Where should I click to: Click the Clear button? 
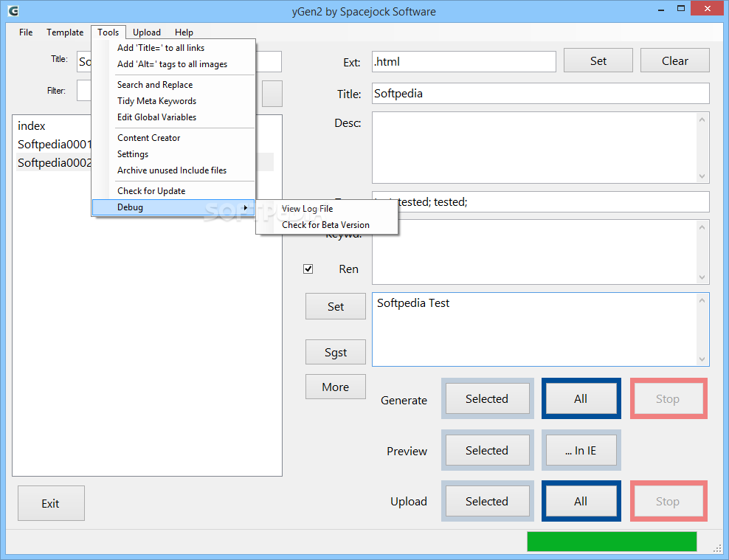pos(674,61)
